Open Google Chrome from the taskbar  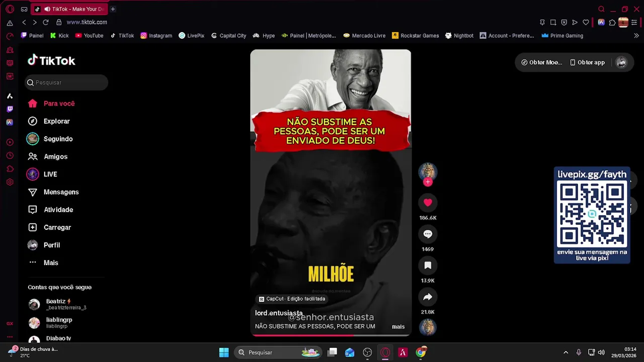pyautogui.click(x=421, y=352)
